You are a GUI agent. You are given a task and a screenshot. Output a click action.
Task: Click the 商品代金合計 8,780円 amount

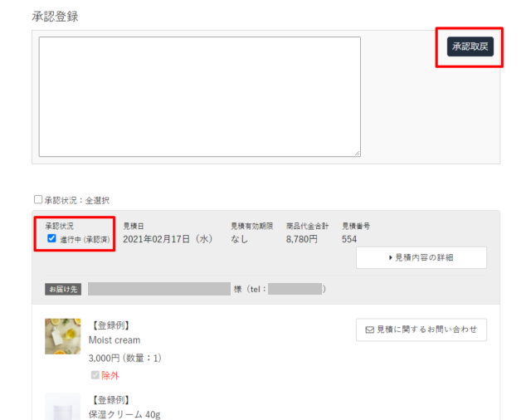pyautogui.click(x=302, y=239)
